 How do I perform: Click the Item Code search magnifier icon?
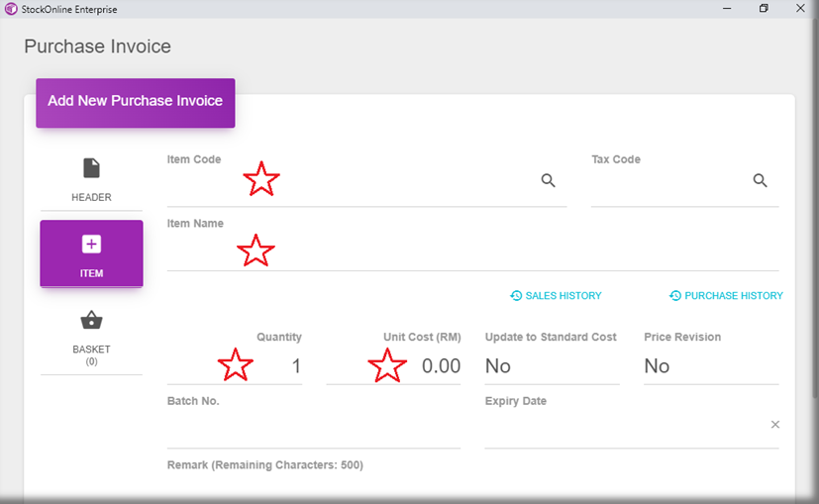coord(548,180)
